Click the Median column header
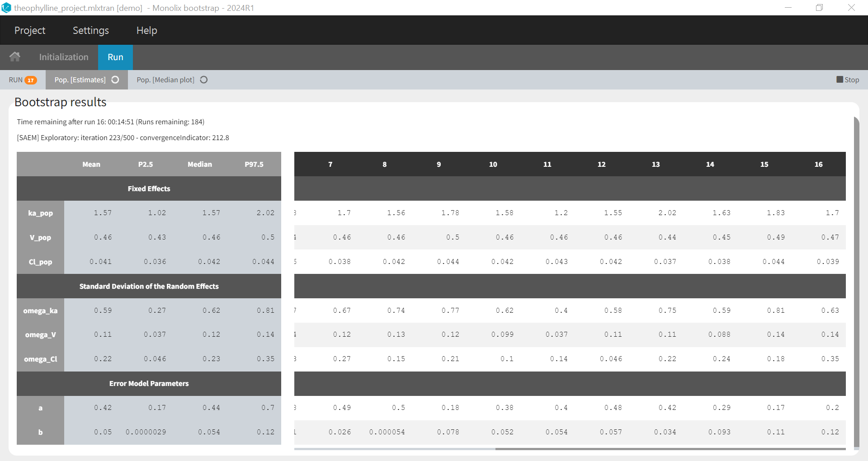 (x=200, y=165)
